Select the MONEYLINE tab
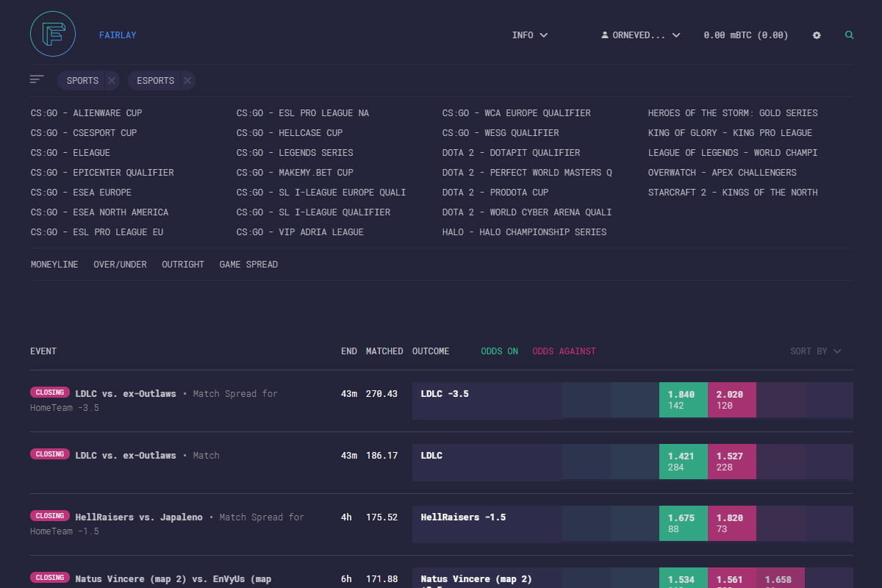Screen dimensions: 882x588 54,265
